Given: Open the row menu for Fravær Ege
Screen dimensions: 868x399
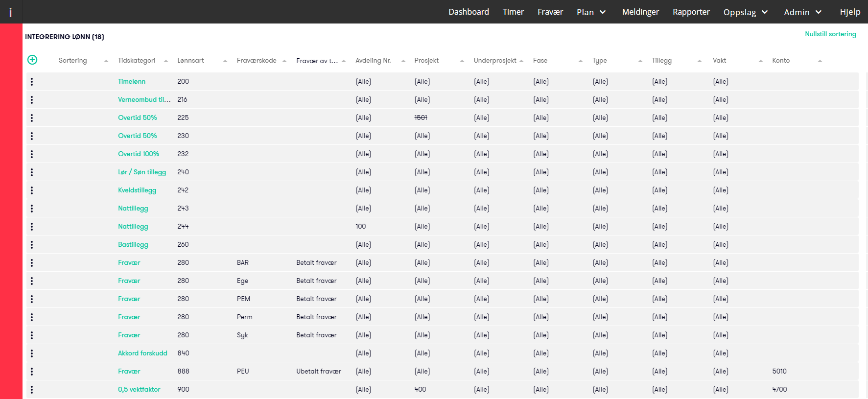Looking at the screenshot, I should tap(32, 281).
